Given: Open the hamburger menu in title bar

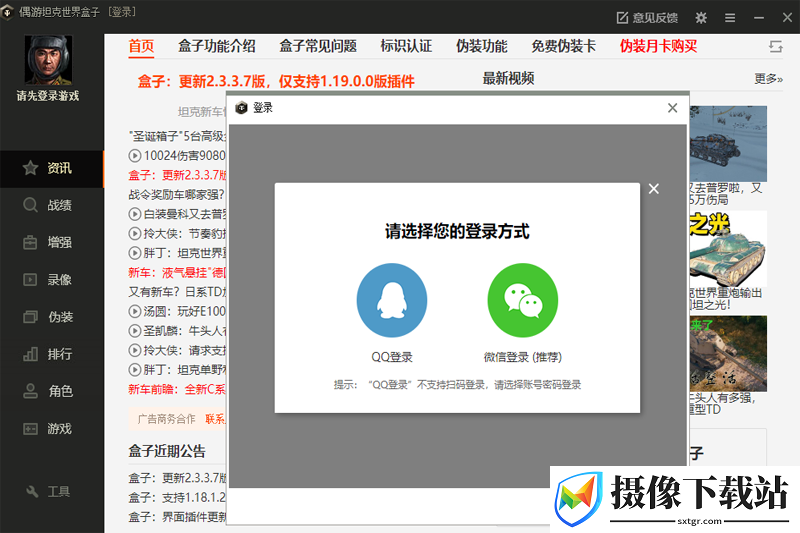Looking at the screenshot, I should click(730, 18).
